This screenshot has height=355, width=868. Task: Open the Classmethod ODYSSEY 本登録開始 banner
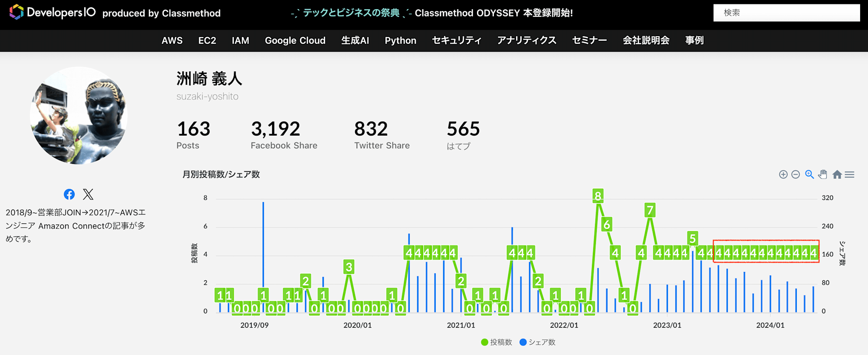click(432, 13)
